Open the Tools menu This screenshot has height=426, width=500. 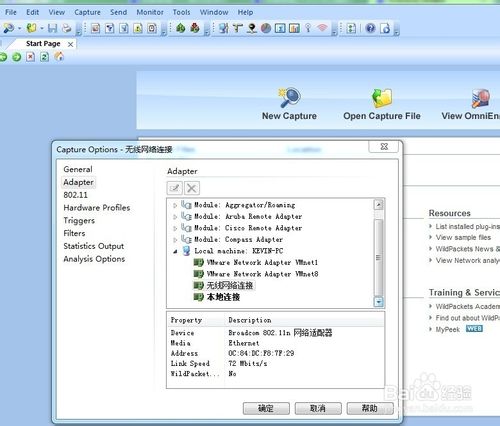click(181, 12)
